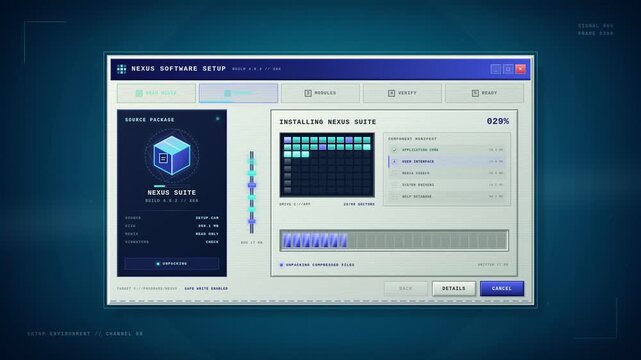Click the Read Only value in package details

click(x=207, y=234)
